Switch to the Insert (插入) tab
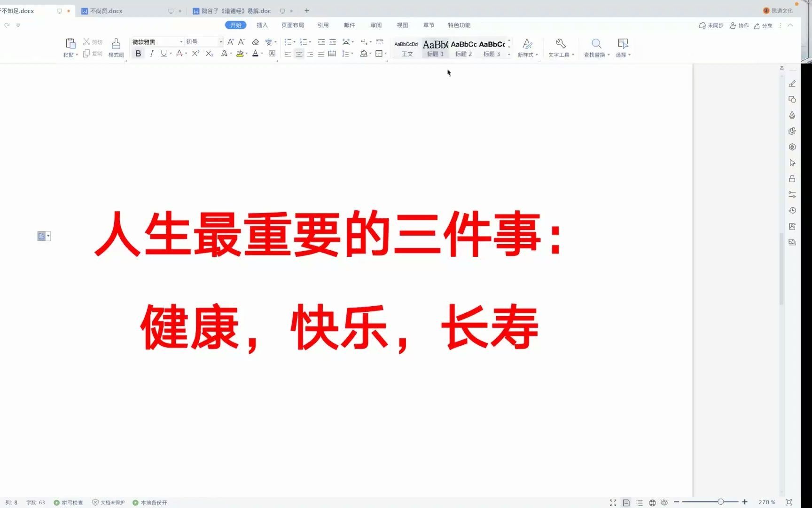This screenshot has height=508, width=812. click(262, 25)
